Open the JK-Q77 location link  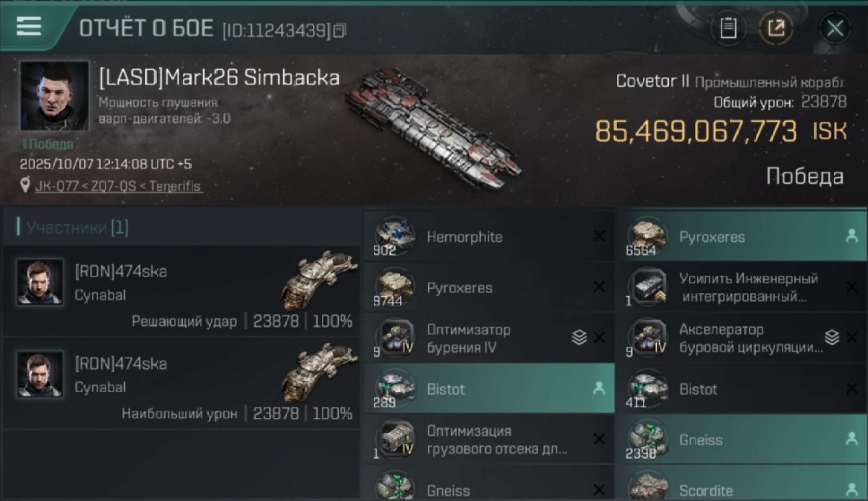point(118,186)
